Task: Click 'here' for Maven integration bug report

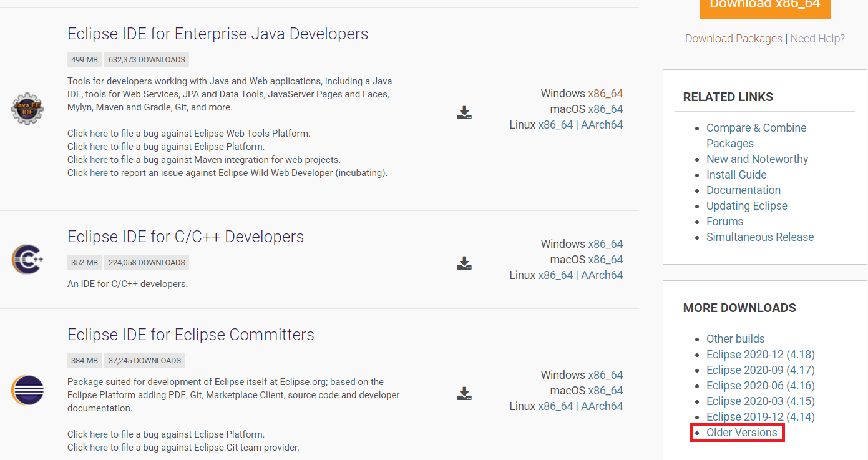Action: (x=99, y=160)
